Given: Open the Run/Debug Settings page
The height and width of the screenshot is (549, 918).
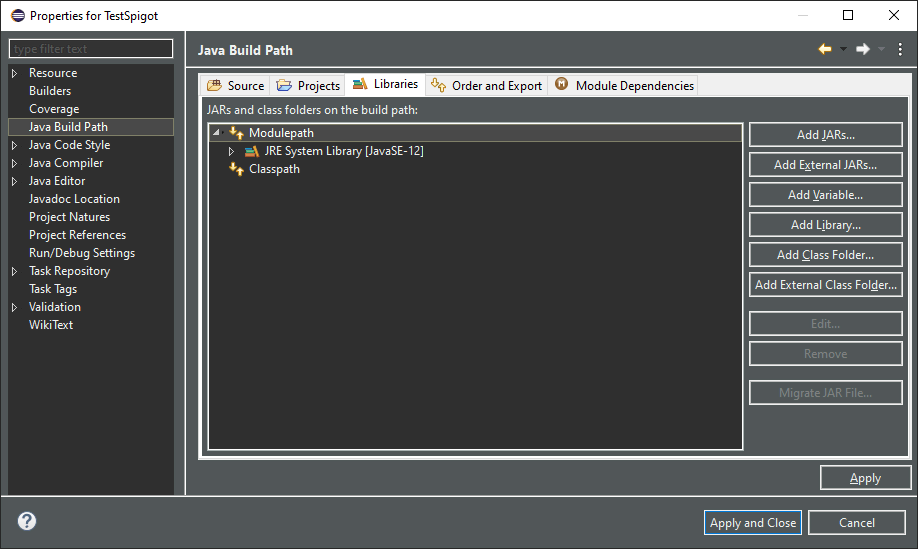Looking at the screenshot, I should click(82, 253).
